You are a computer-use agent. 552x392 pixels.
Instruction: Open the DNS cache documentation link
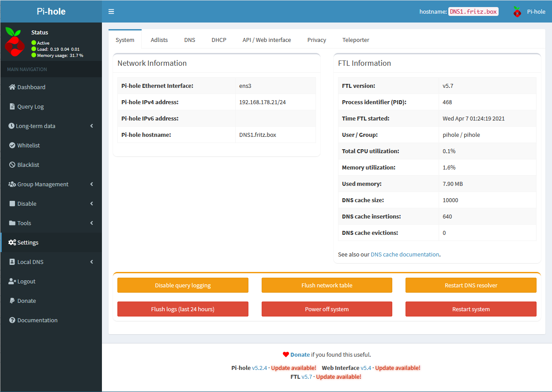pos(405,254)
